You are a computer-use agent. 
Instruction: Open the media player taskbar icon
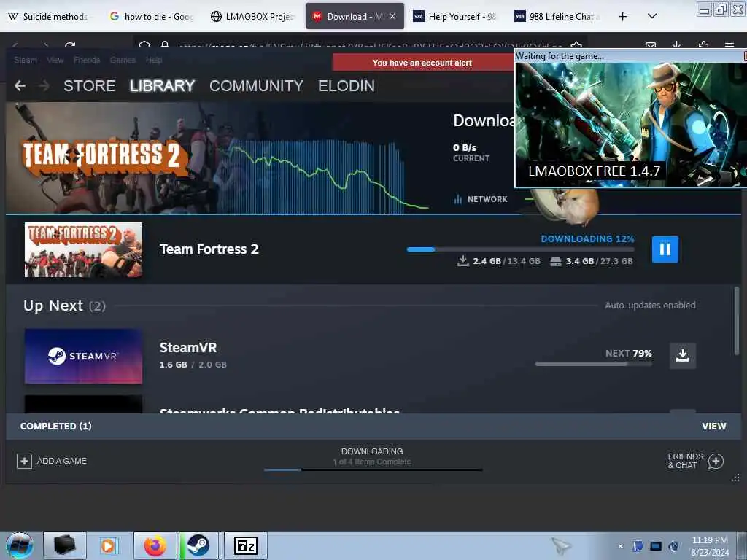(108, 545)
